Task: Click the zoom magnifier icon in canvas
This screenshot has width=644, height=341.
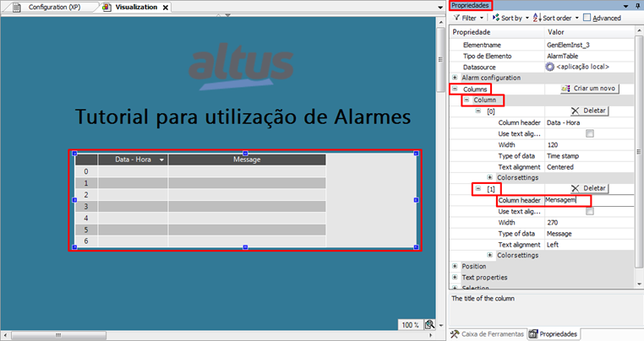Action: tap(429, 325)
